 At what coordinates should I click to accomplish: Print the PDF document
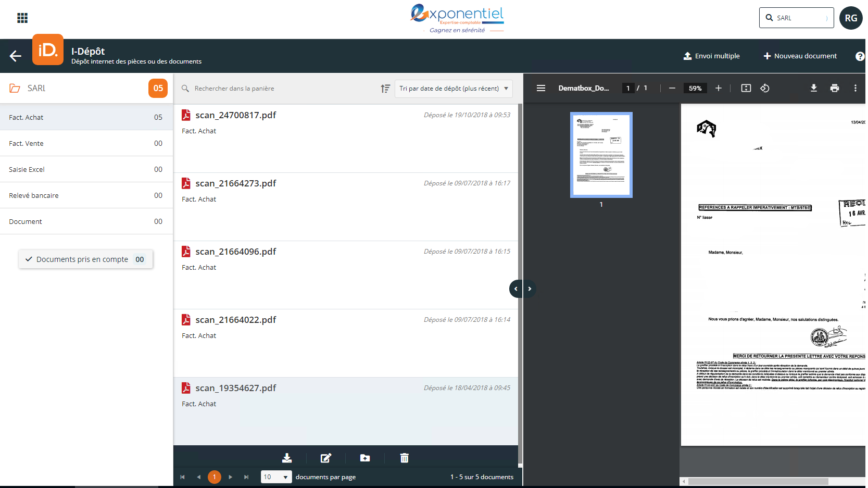(835, 88)
